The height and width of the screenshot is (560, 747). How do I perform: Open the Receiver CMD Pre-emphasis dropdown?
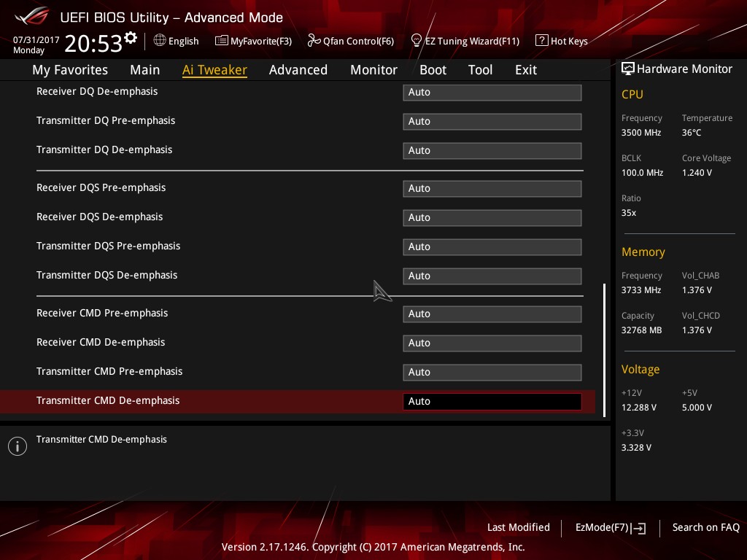[x=492, y=314]
